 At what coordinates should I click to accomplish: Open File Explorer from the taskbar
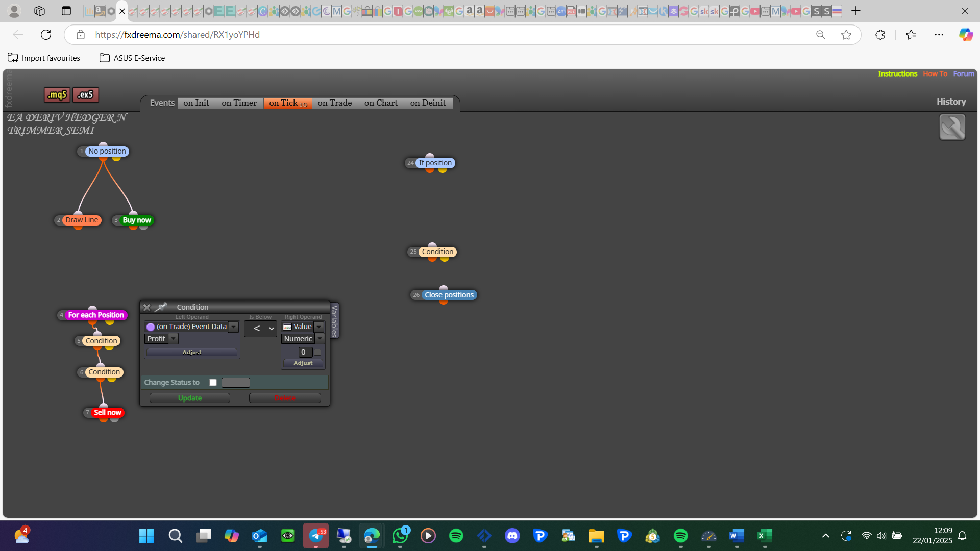pos(596,536)
